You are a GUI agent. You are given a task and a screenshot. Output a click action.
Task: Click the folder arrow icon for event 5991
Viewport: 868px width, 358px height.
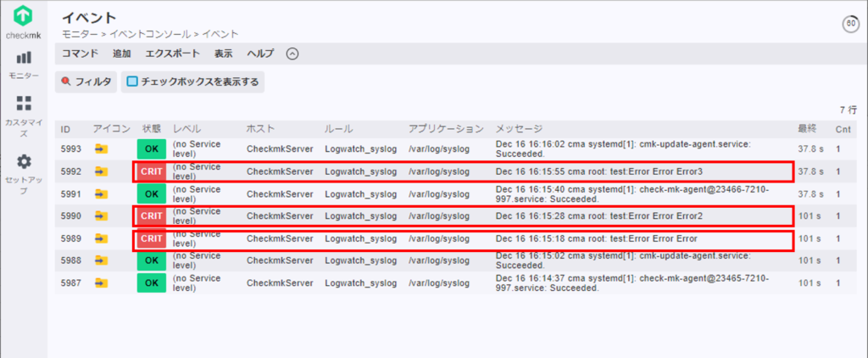(x=101, y=194)
